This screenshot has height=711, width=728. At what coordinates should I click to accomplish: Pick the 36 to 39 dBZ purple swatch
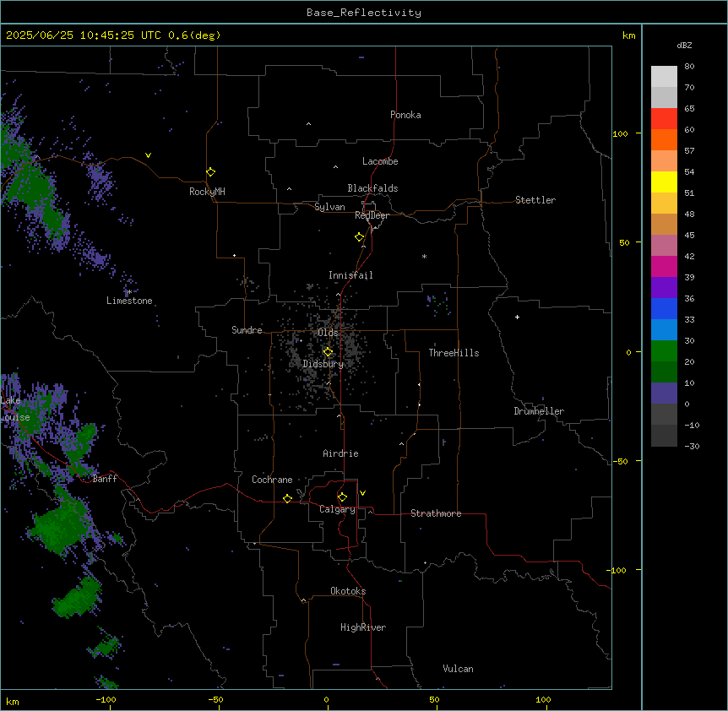[664, 288]
